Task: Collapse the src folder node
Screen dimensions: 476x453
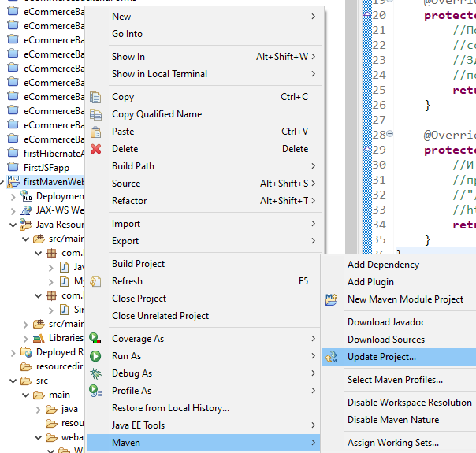Action: click(13, 381)
